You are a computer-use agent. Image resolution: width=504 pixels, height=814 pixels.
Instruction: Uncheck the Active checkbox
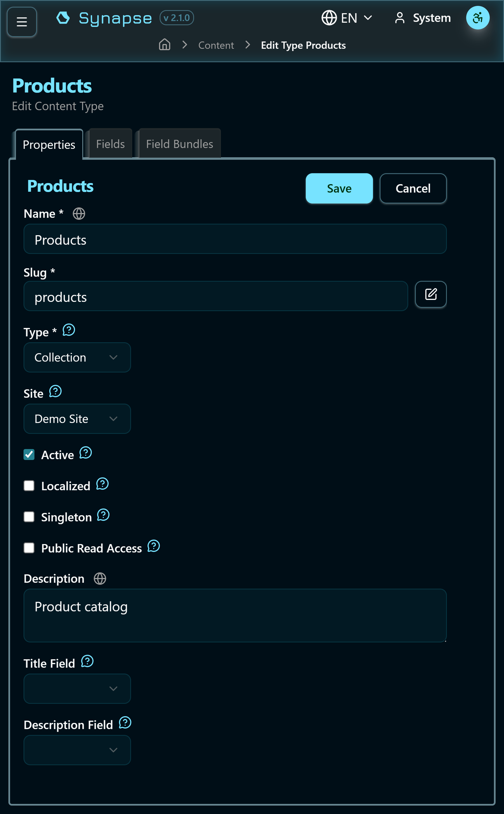click(29, 454)
